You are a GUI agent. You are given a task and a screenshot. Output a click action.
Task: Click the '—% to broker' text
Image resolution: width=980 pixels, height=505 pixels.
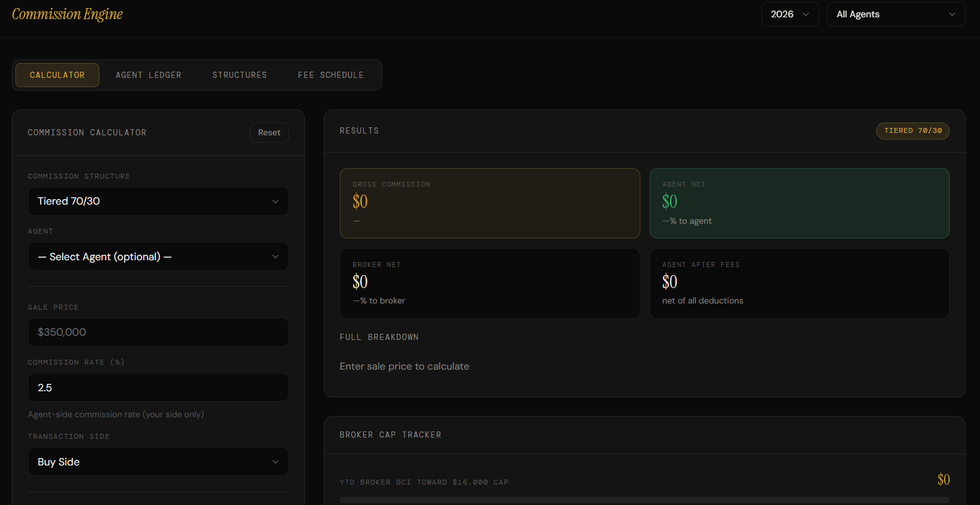[379, 300]
